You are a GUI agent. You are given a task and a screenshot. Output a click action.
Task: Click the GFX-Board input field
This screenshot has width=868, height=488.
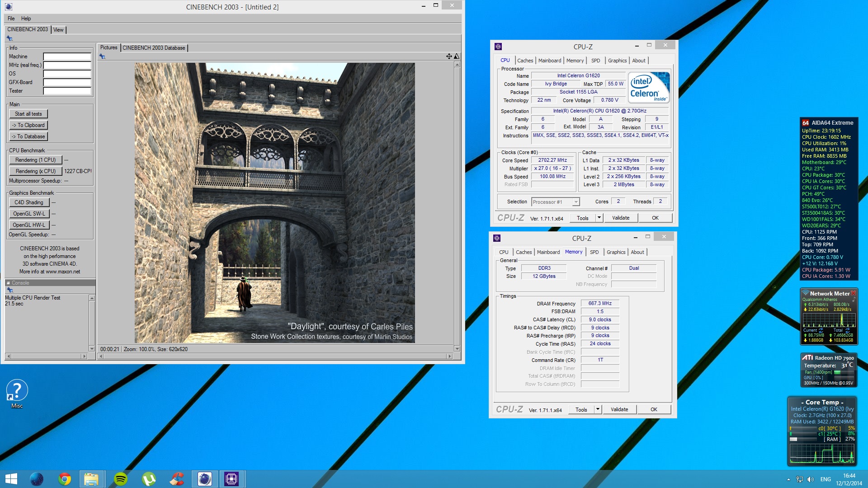click(x=67, y=82)
